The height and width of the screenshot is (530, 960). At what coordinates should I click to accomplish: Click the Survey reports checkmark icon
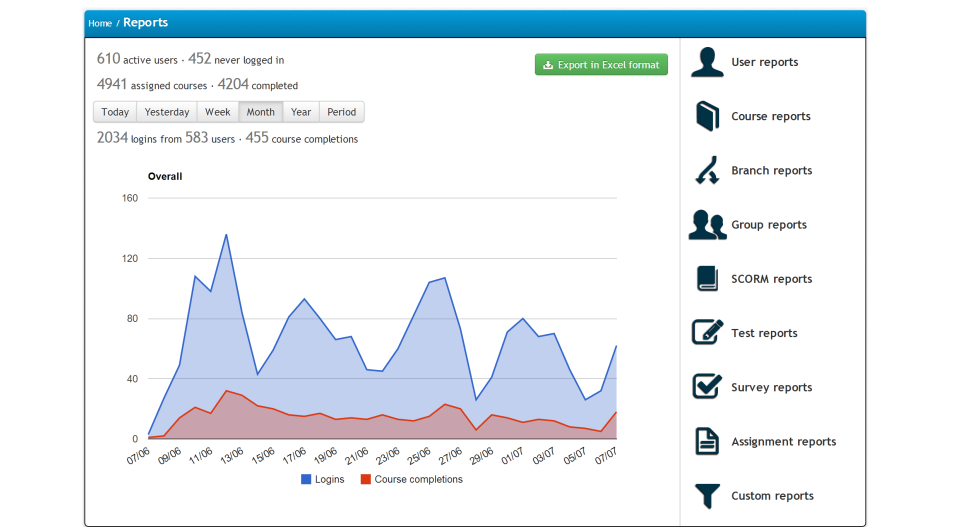[x=707, y=386]
